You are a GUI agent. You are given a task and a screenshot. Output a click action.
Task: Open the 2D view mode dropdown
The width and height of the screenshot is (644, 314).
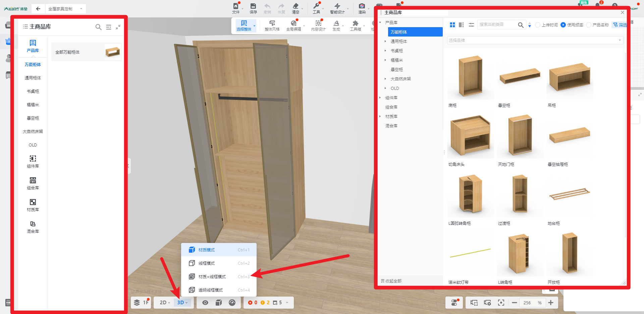click(x=165, y=303)
